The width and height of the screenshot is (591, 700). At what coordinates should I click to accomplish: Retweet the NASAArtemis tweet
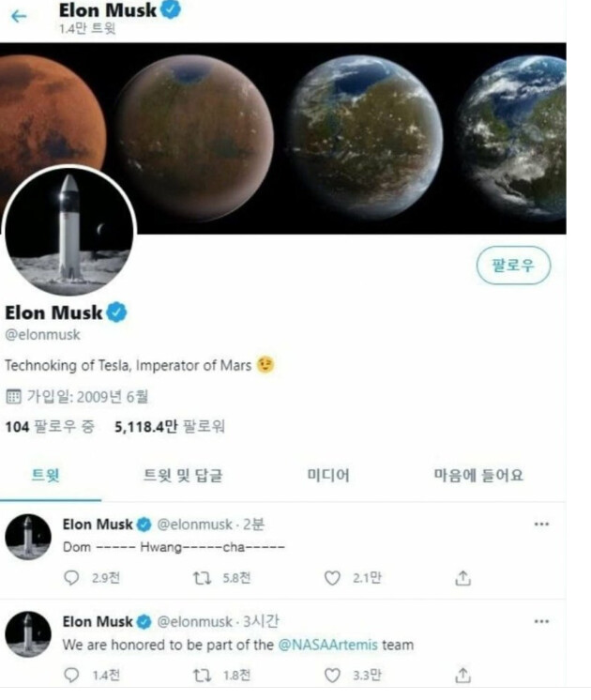tap(202, 676)
